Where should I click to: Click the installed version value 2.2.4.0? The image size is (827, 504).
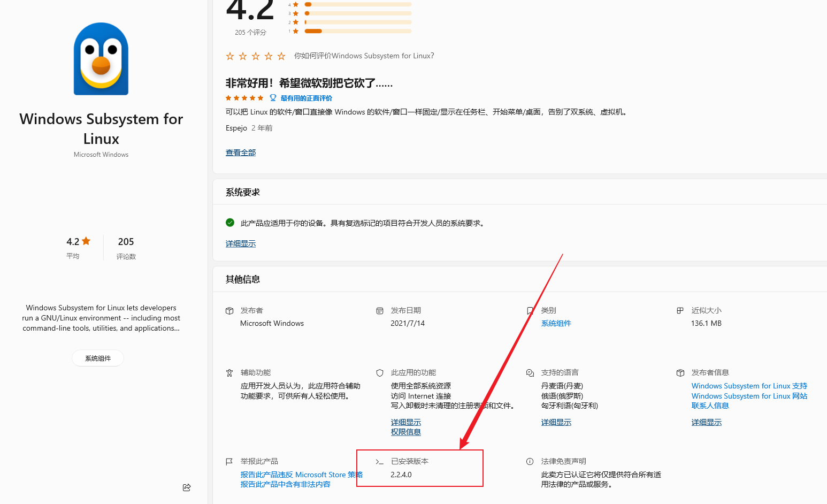[401, 475]
